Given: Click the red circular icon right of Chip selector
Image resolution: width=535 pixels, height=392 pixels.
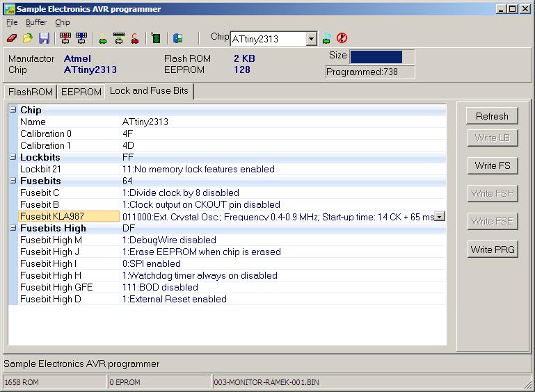Looking at the screenshot, I should tap(342, 38).
